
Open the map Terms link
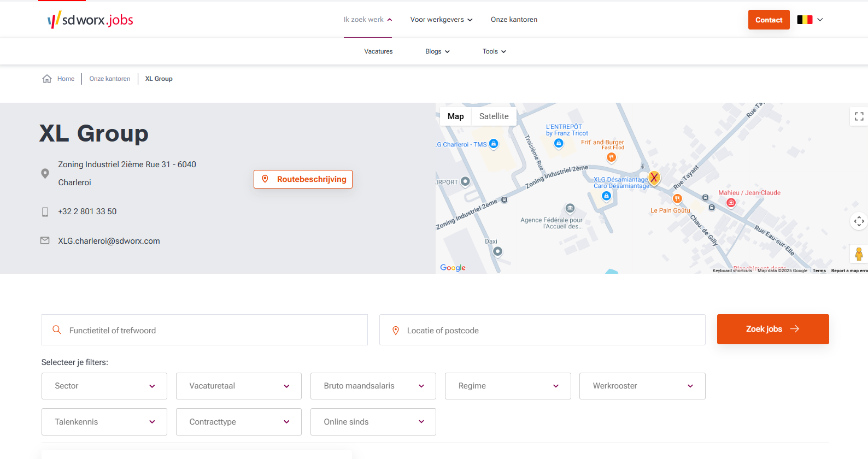click(819, 270)
